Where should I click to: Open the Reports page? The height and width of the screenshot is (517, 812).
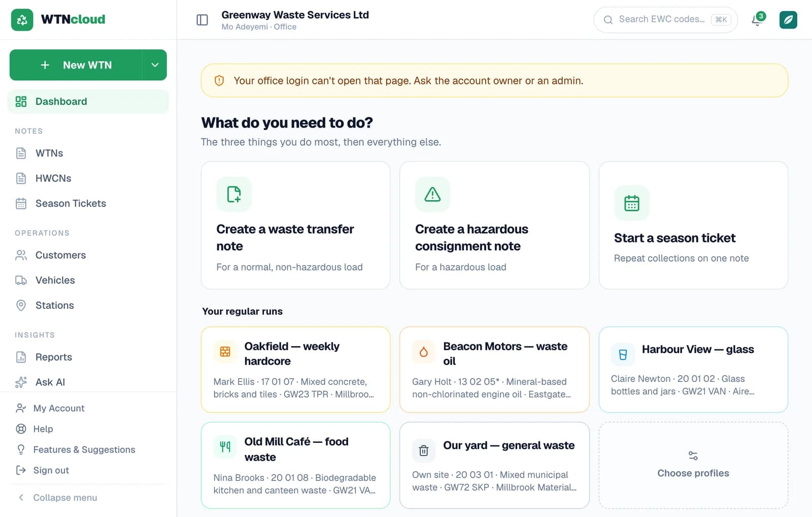pos(88,357)
